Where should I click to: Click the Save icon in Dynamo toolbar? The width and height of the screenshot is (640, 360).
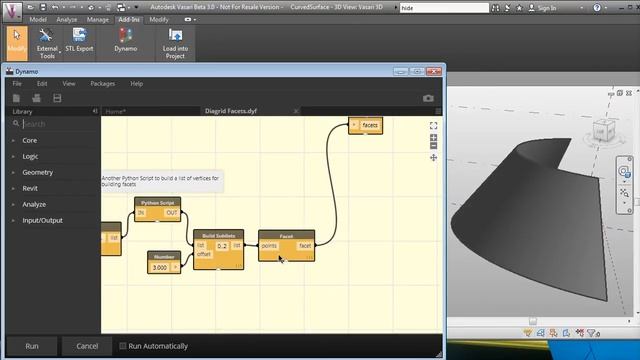pos(57,98)
